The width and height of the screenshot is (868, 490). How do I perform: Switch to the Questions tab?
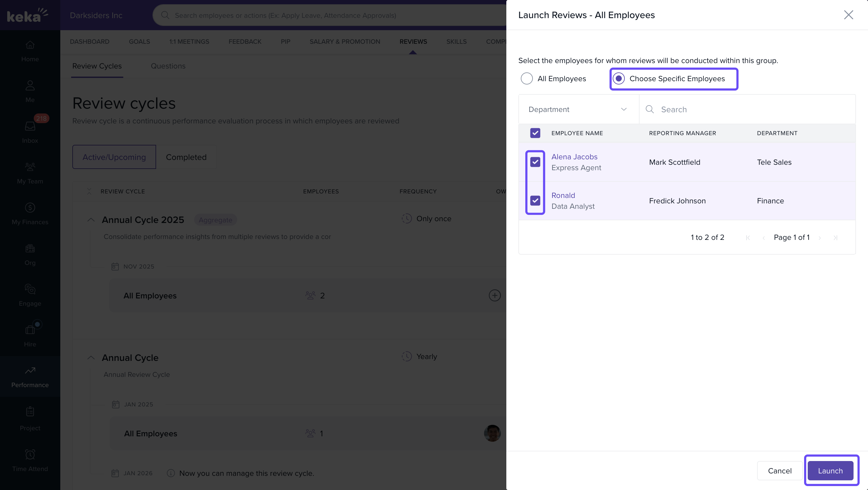tap(168, 66)
